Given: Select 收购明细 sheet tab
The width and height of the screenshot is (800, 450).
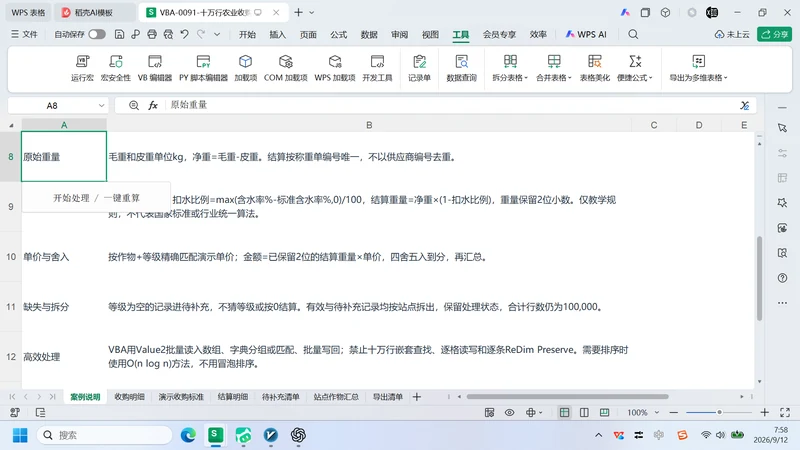Looking at the screenshot, I should [130, 396].
